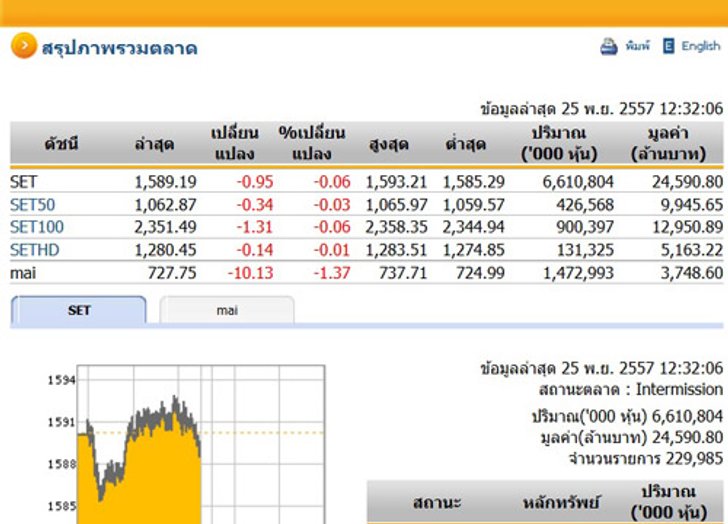The width and height of the screenshot is (728, 524).
Task: Click the SET row label
Action: [x=23, y=182]
